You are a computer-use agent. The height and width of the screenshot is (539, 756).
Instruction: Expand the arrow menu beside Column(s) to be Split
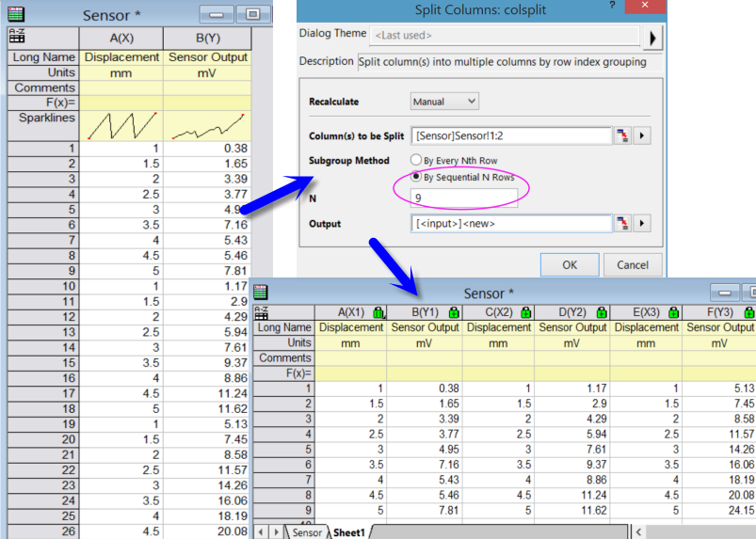[643, 135]
